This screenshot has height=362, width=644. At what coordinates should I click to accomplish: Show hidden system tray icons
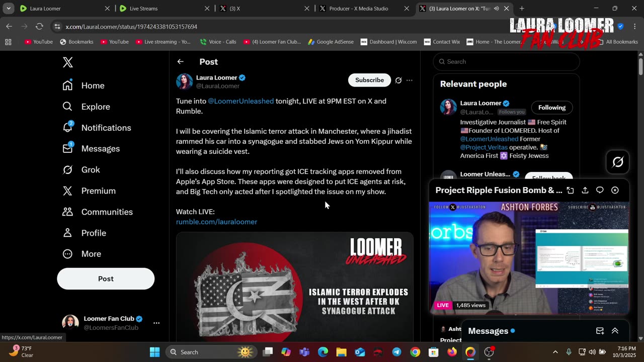555,352
